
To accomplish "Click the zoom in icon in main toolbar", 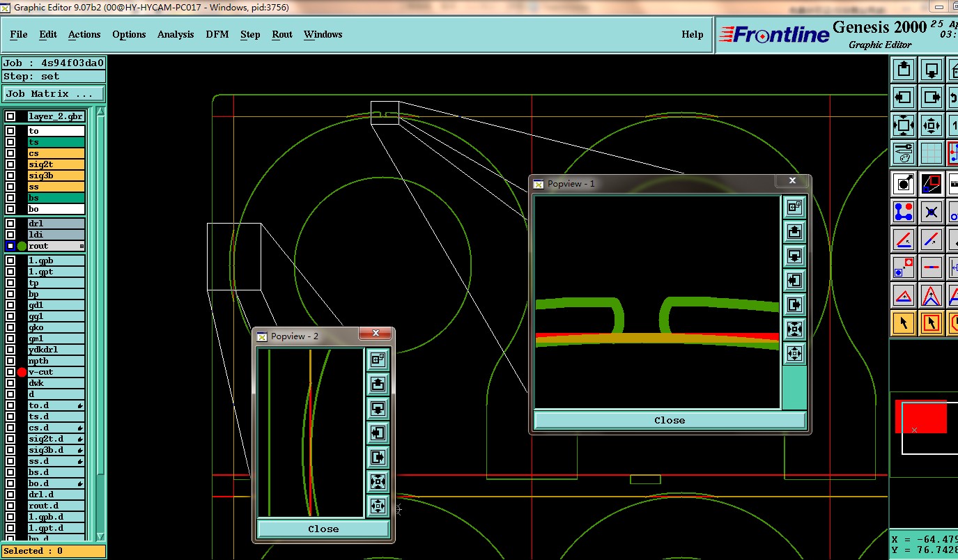I will coord(903,126).
